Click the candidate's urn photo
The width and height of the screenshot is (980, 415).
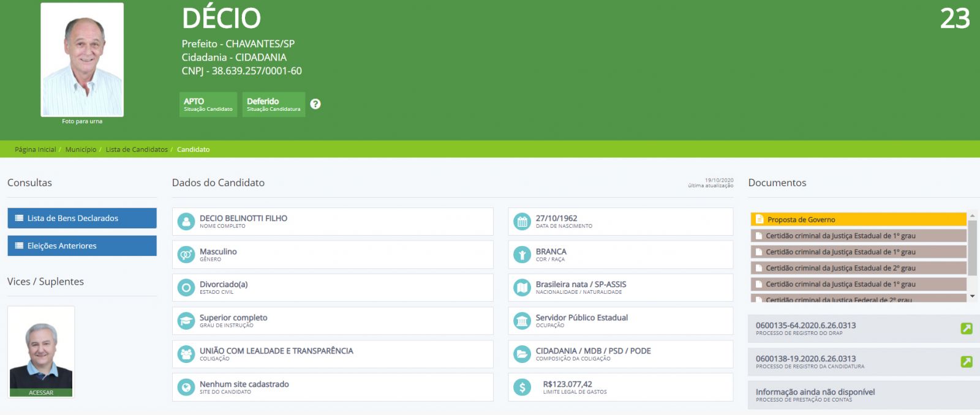[x=82, y=59]
